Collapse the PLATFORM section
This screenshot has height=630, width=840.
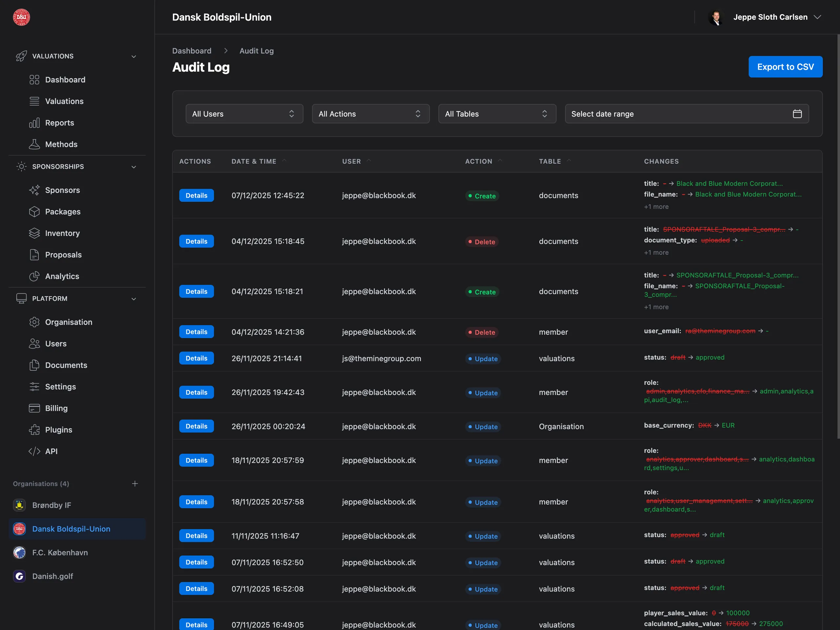coord(134,299)
